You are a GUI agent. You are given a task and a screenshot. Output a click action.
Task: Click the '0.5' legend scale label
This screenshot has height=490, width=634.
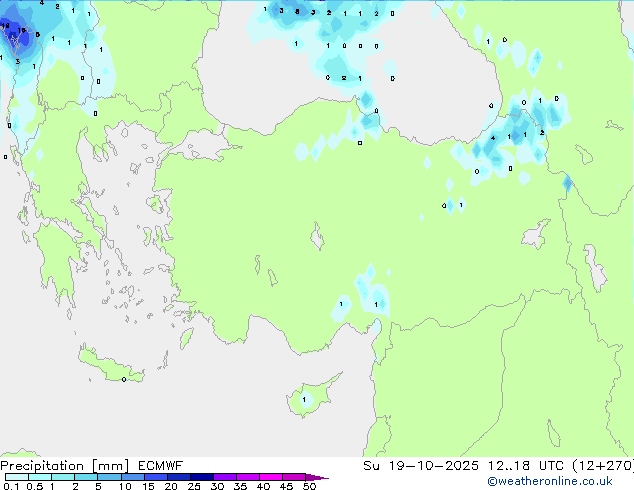coord(35,486)
